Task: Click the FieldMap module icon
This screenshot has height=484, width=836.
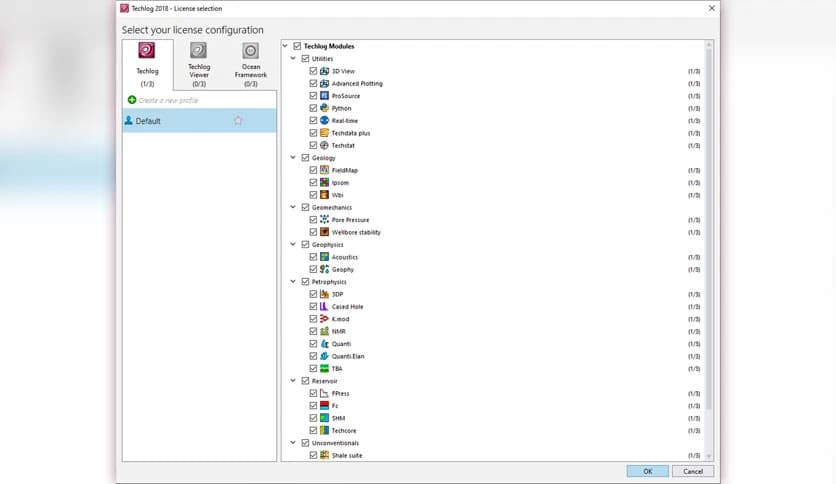Action: [324, 170]
